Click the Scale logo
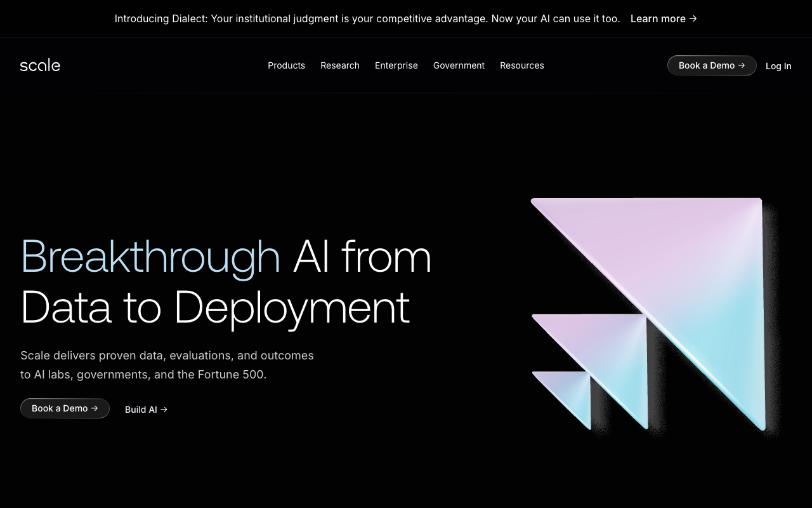Viewport: 812px width, 508px height. click(x=40, y=65)
